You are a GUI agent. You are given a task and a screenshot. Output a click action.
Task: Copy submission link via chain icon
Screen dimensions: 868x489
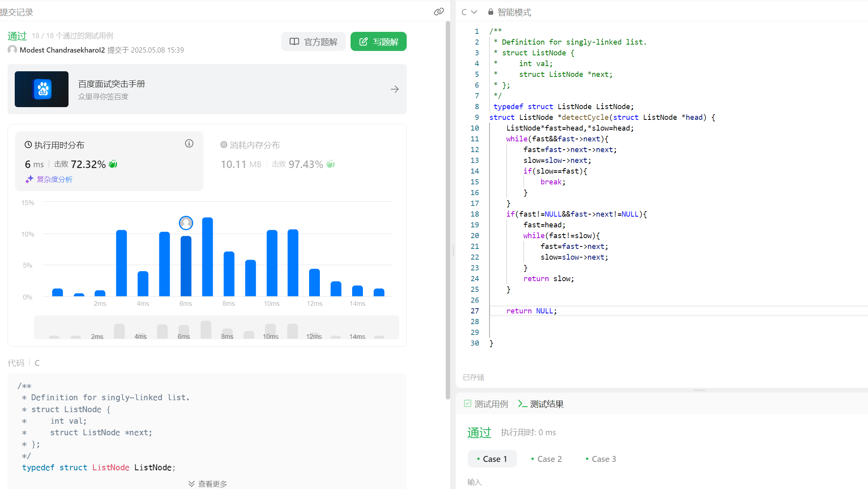click(x=439, y=12)
